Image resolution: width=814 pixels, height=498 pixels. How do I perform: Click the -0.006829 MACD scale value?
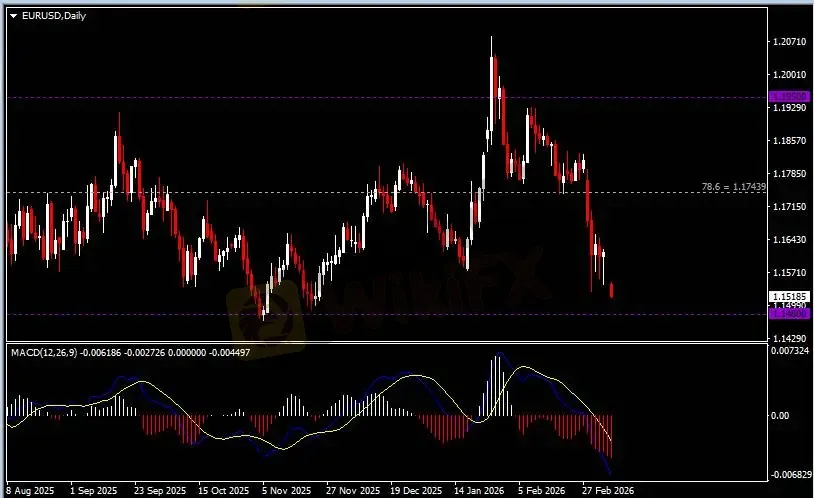pos(789,474)
